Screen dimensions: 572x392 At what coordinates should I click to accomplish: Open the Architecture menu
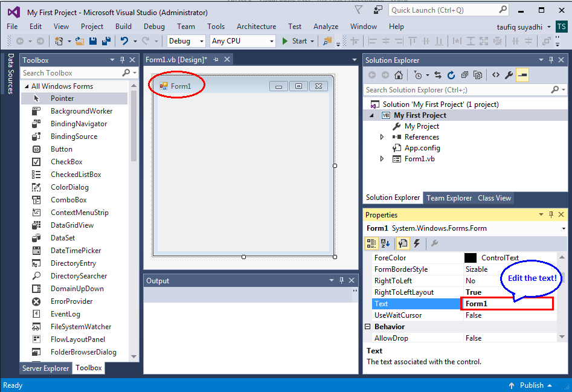(256, 27)
